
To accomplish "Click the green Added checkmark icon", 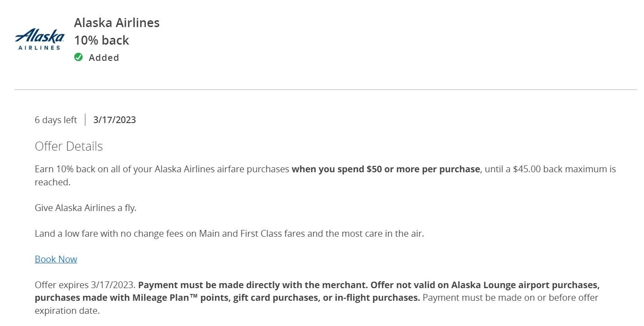I will (x=79, y=57).
